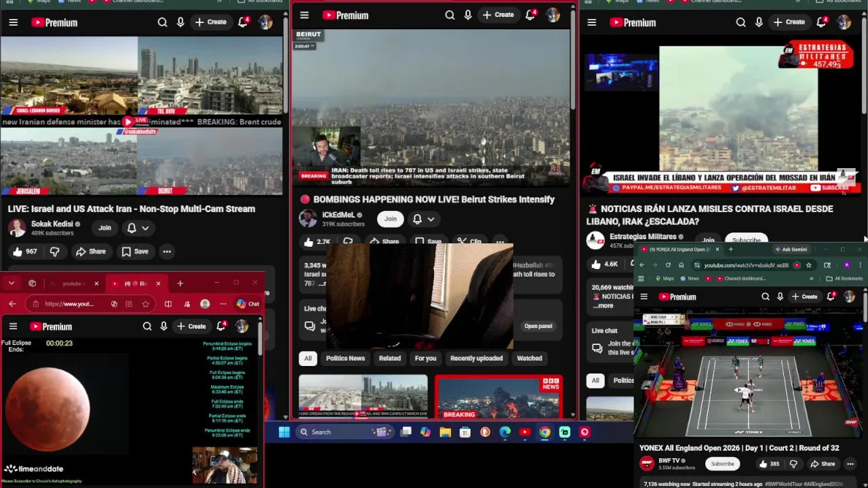Image resolution: width=868 pixels, height=488 pixels.
Task: Reload the page in the Chrome badminton window
Action: 668,265
